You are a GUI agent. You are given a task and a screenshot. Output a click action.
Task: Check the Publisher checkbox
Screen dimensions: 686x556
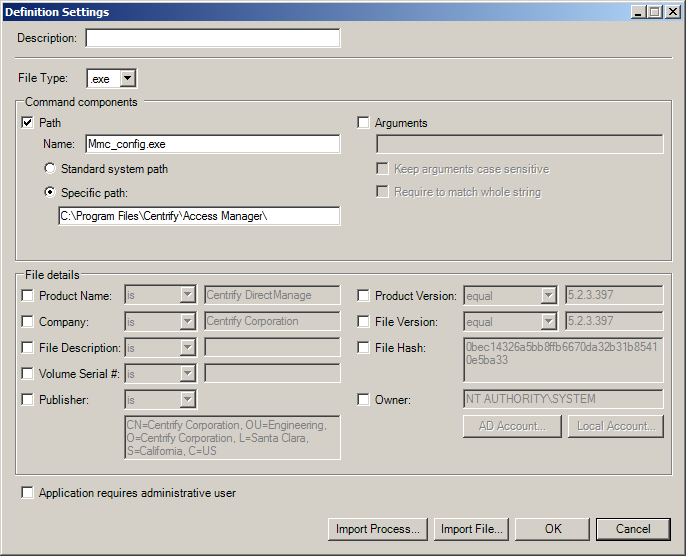pyautogui.click(x=28, y=400)
